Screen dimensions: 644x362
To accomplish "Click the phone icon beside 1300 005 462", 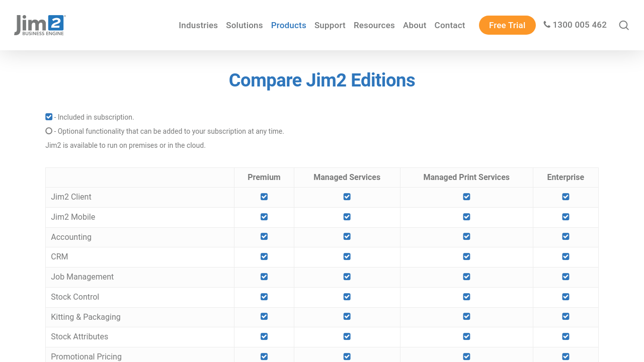I will coord(547,25).
